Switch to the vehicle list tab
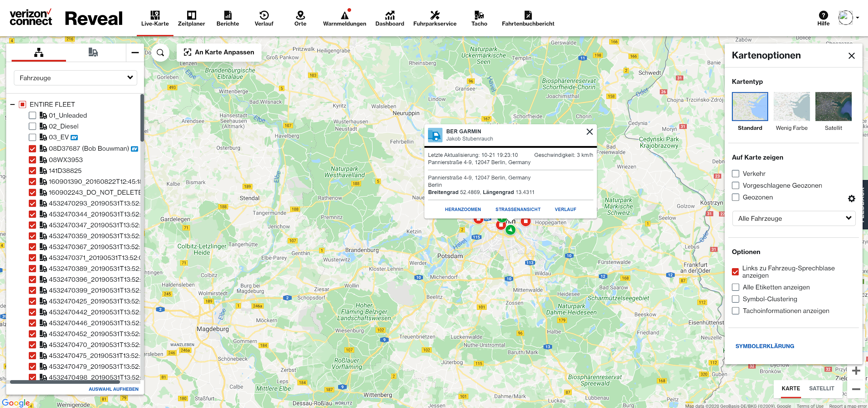The height and width of the screenshot is (408, 868). [x=93, y=52]
